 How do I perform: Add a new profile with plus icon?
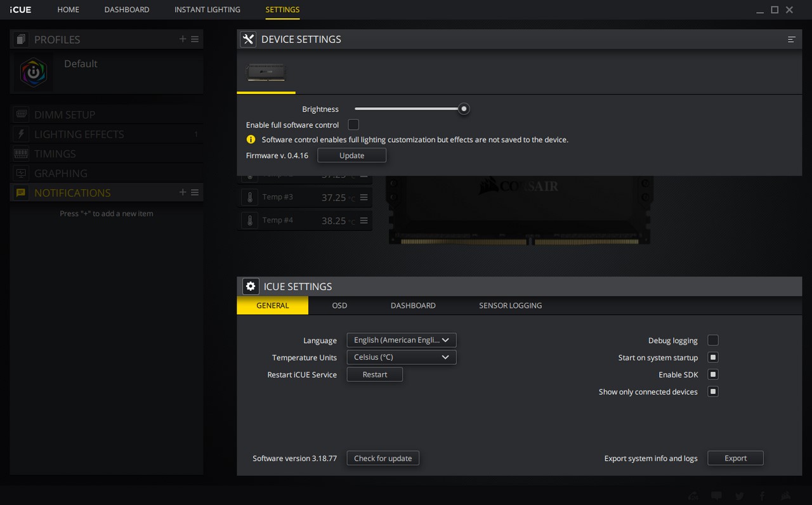click(183, 39)
